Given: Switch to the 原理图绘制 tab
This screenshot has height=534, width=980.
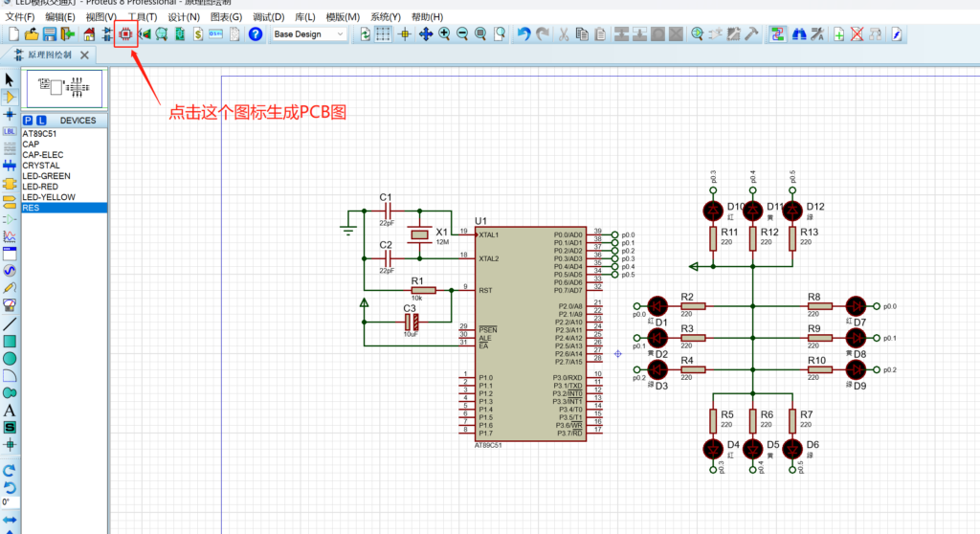Looking at the screenshot, I should click(50, 56).
